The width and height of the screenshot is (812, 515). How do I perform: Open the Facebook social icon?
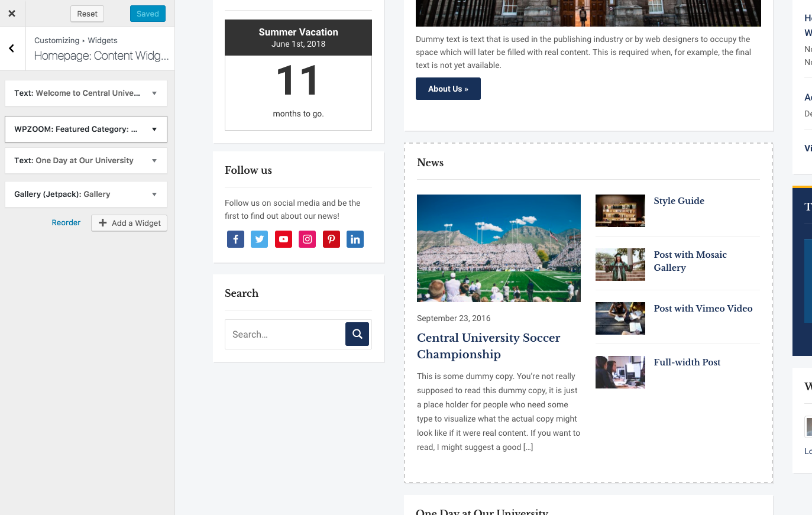tap(235, 239)
